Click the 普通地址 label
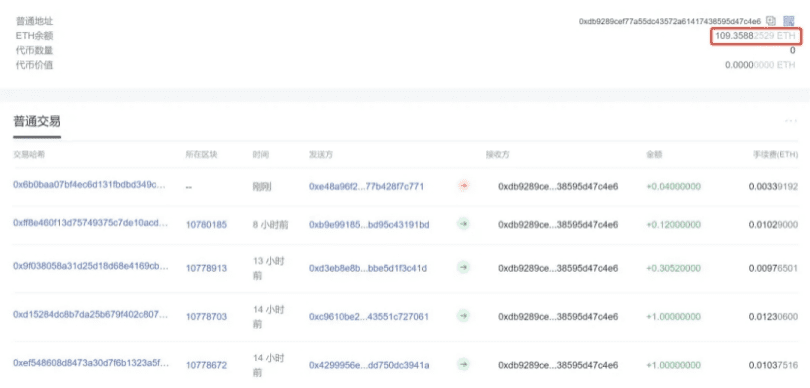The height and width of the screenshot is (388, 810). [x=34, y=21]
